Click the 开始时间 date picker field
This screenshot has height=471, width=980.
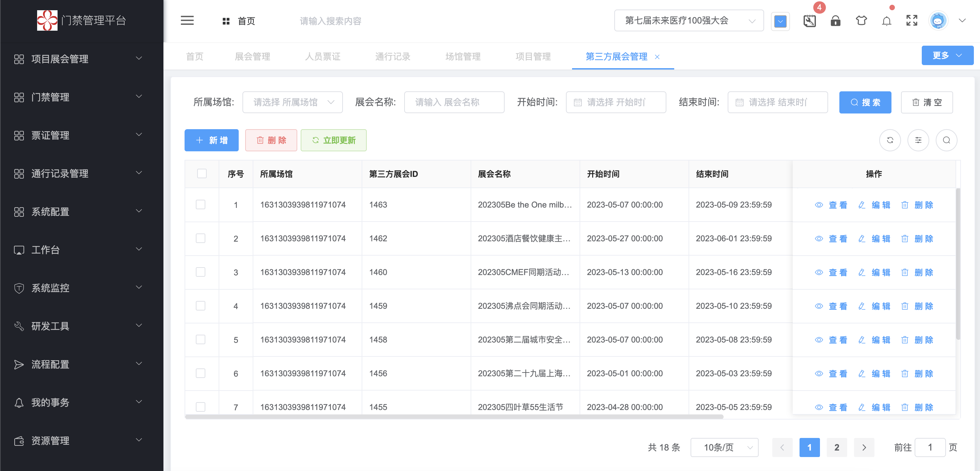click(616, 102)
